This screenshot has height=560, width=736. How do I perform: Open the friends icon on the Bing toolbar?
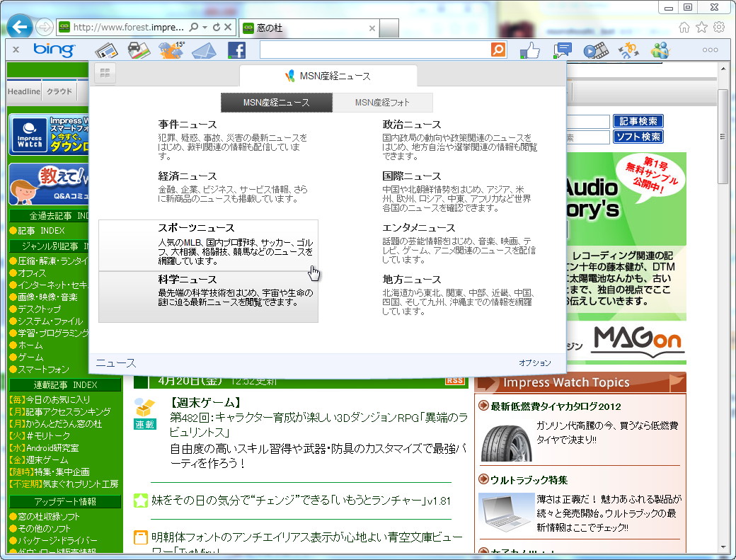pos(660,50)
